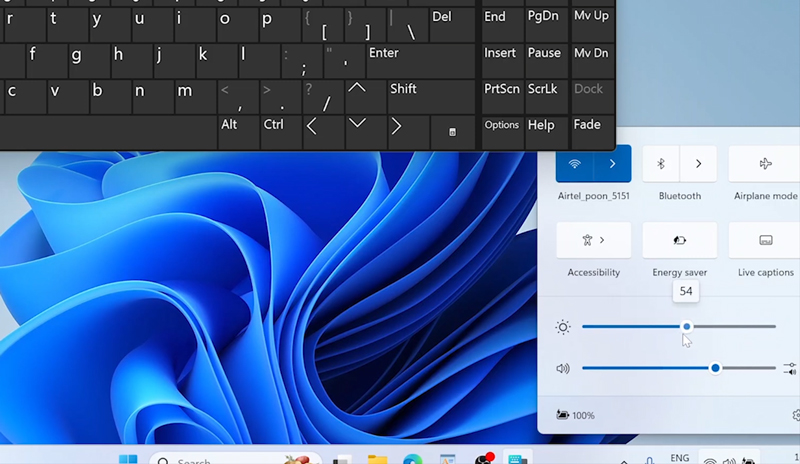Open the Accessibility quick settings tile
The image size is (800, 464).
click(593, 240)
